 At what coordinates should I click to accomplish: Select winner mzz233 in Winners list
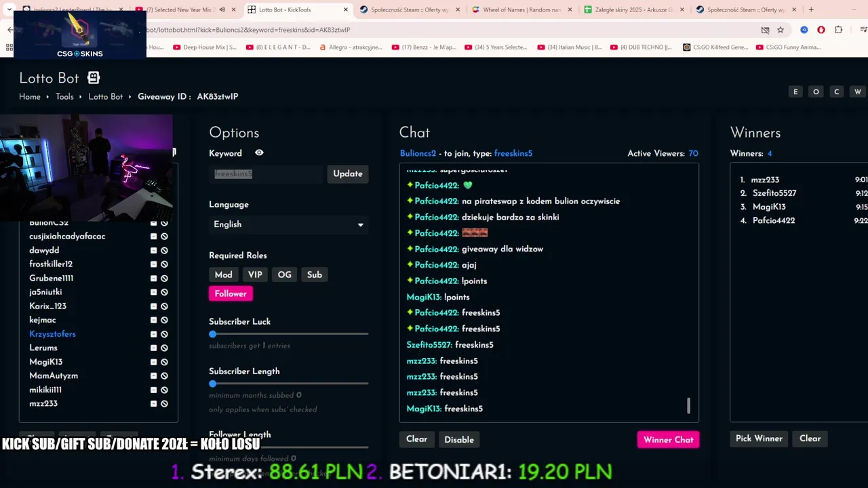[765, 180]
